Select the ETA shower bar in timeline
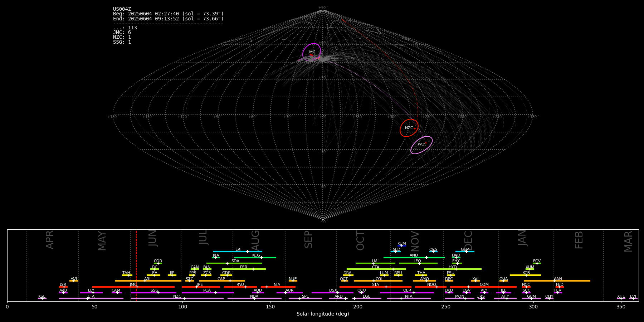The image size is (644, 322). pyautogui.click(x=91, y=298)
